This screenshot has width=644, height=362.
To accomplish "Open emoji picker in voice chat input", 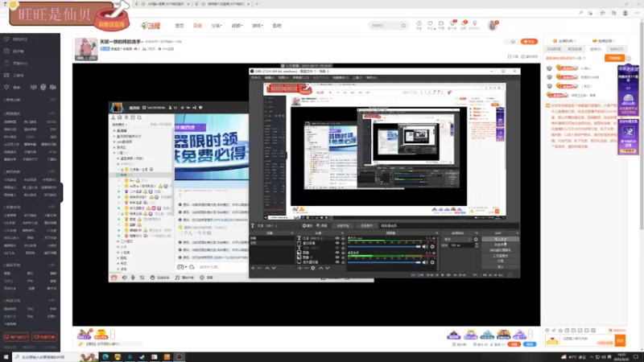I will tap(192, 267).
